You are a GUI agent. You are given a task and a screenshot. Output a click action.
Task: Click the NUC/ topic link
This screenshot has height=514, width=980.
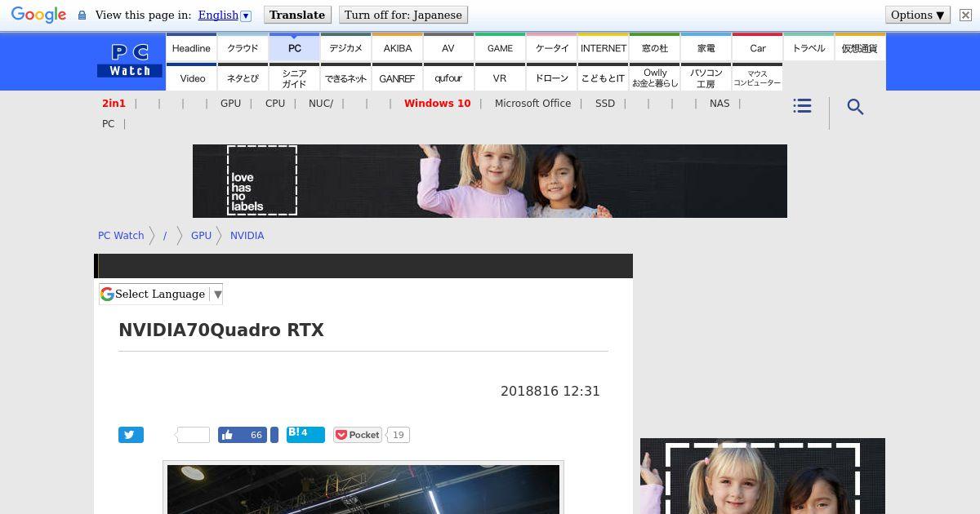pyautogui.click(x=321, y=103)
